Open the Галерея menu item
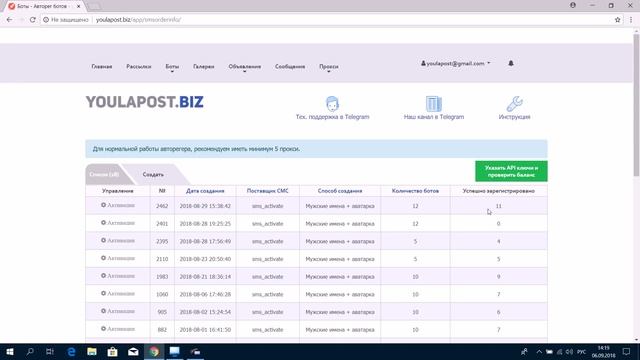Image resolution: width=640 pixels, height=360 pixels. 204,67
